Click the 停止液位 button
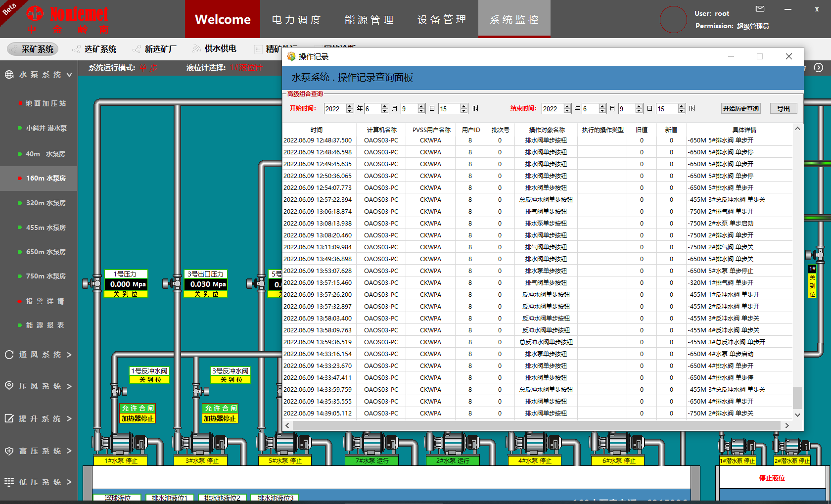This screenshot has height=504, width=831. pos(772,478)
